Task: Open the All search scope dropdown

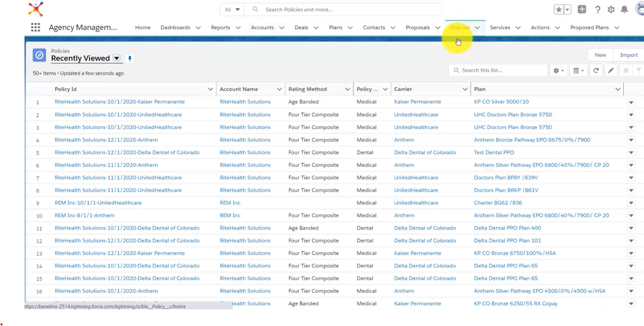Action: tap(232, 9)
